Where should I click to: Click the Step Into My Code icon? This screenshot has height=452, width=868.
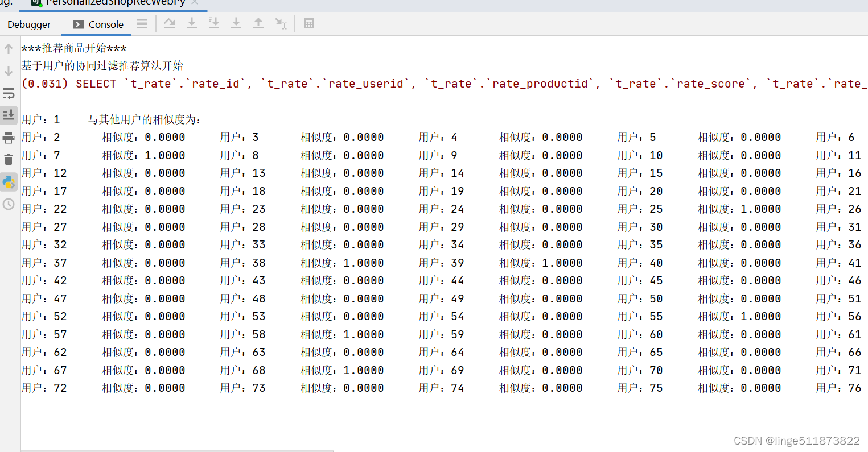coord(214,23)
